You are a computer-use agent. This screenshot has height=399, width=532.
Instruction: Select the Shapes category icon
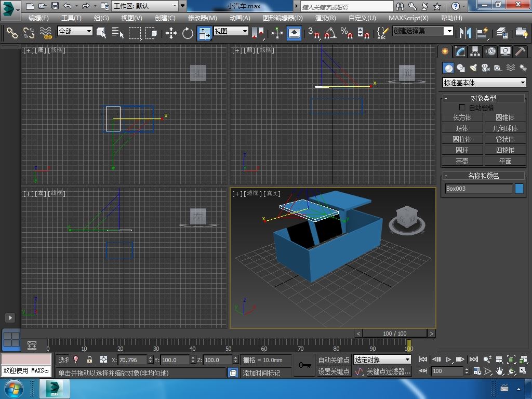point(461,68)
